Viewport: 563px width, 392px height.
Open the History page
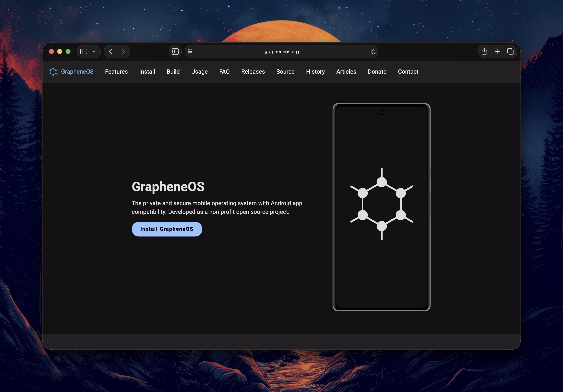pyautogui.click(x=315, y=72)
